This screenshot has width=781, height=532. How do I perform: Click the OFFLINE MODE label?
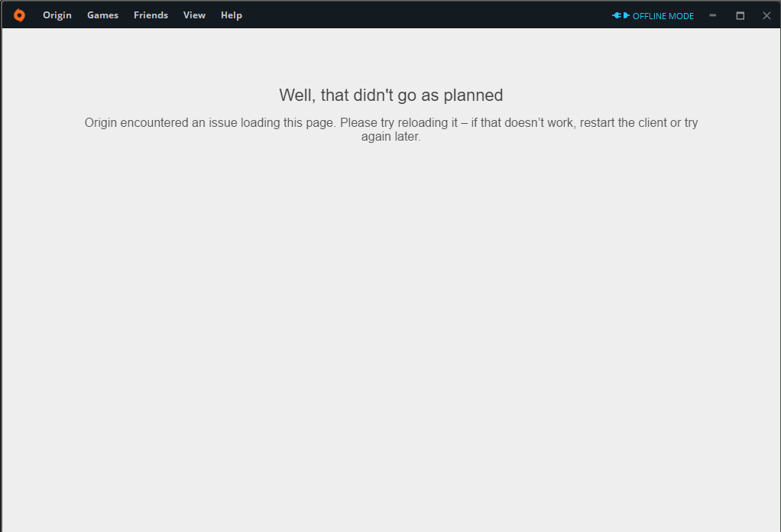[x=663, y=16]
